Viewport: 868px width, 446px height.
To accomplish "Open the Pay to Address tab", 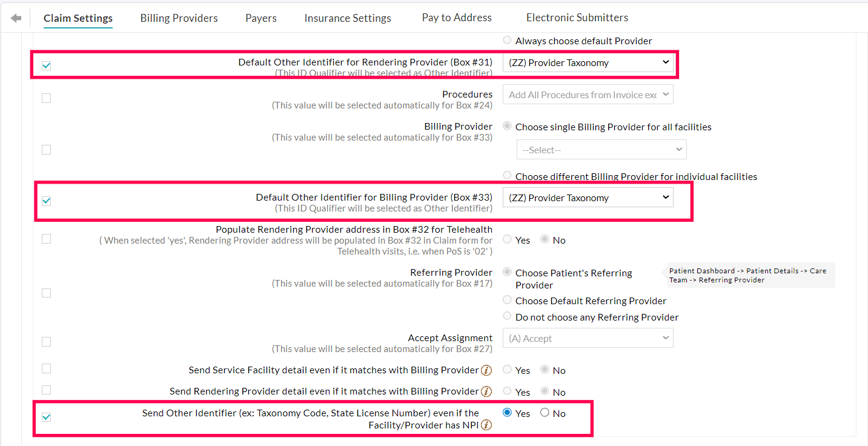I will 456,18.
